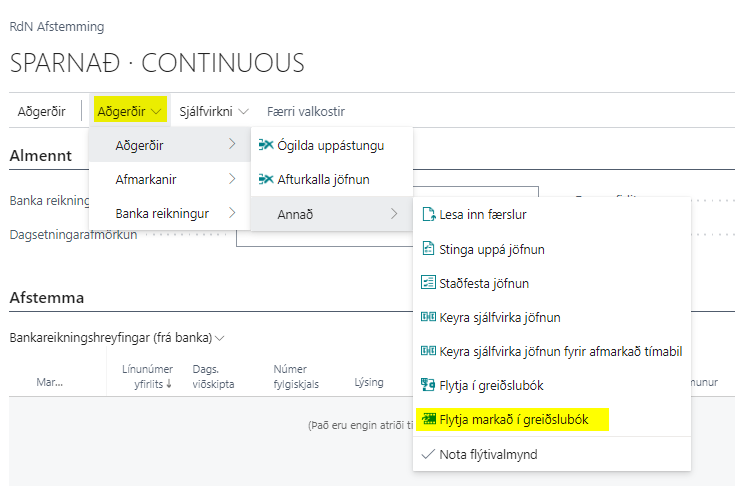Click the Keyra sjálfvirka jöfnun icon
The image size is (735, 486).
(429, 317)
